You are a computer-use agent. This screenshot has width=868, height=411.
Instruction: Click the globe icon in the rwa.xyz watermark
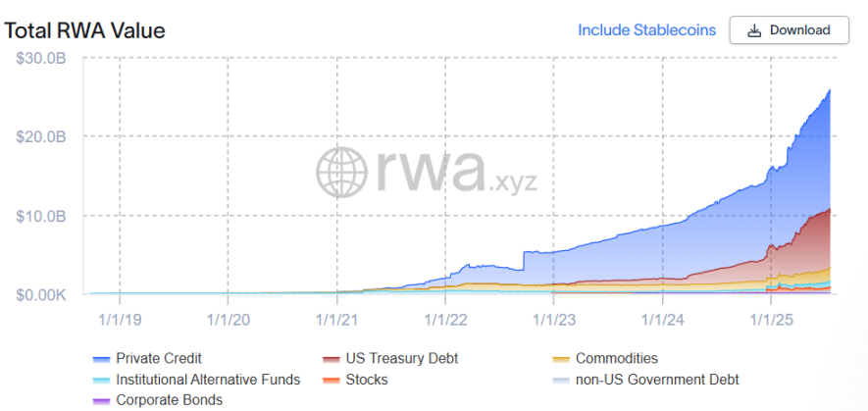click(342, 172)
